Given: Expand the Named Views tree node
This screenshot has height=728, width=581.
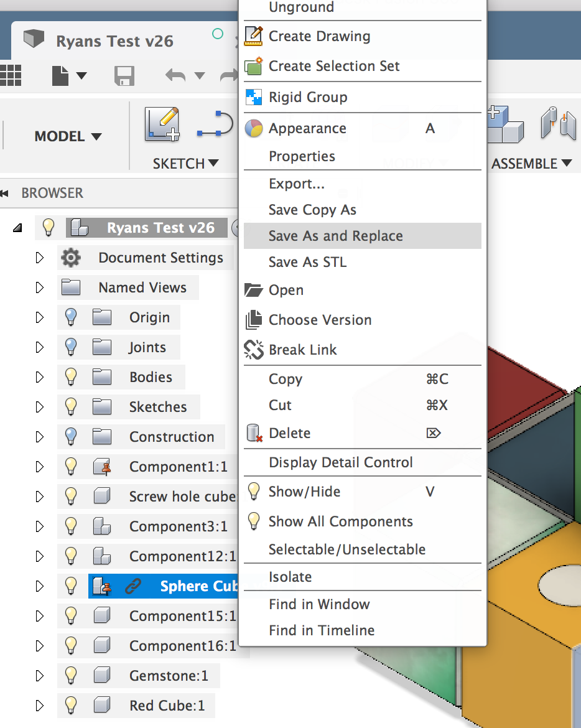Looking at the screenshot, I should [39, 287].
